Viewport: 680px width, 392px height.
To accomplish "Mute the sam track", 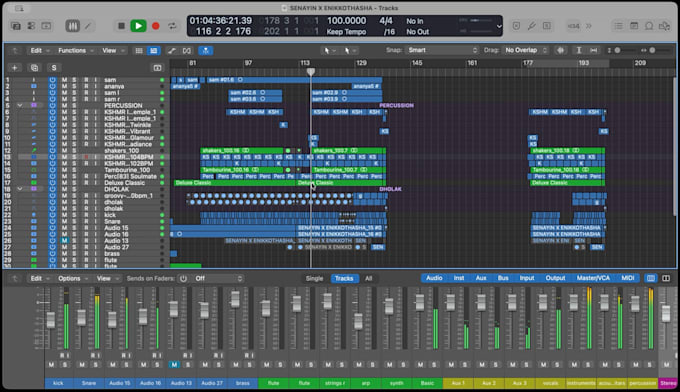I will [64, 80].
